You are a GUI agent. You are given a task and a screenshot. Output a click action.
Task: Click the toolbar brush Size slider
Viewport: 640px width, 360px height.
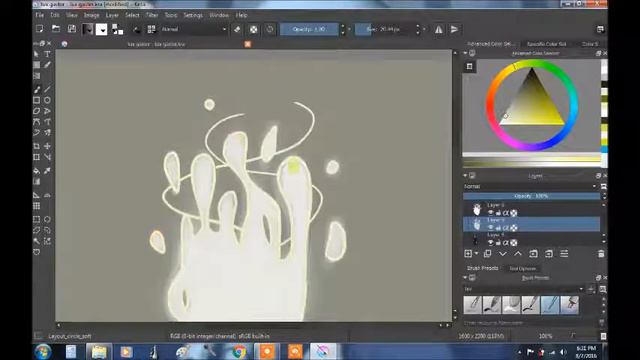pyautogui.click(x=384, y=29)
